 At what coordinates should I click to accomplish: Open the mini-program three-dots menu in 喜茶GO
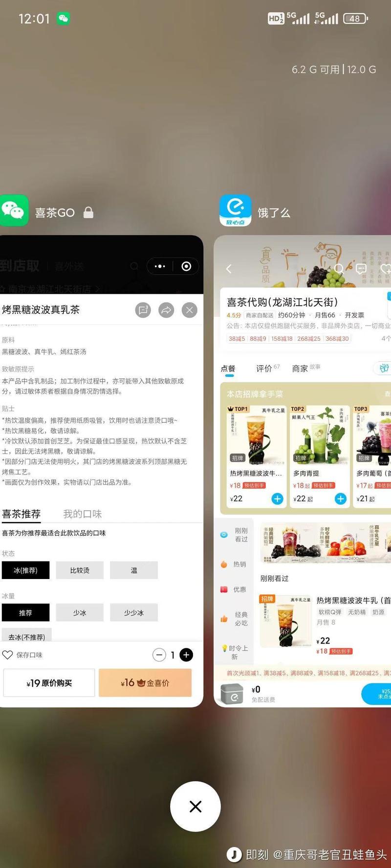click(x=160, y=266)
